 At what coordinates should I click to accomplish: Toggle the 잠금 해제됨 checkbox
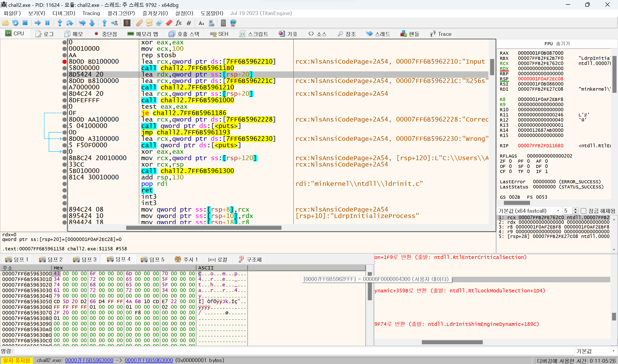click(x=583, y=211)
